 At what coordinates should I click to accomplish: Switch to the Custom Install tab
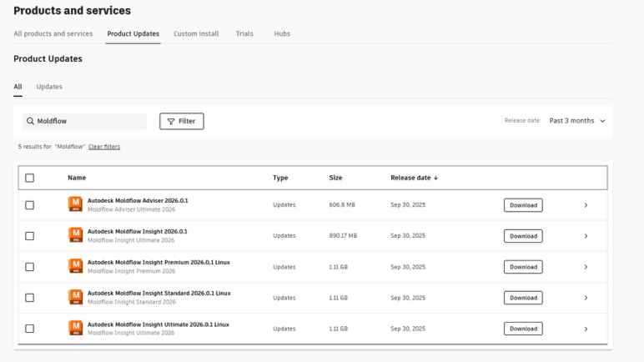coord(196,34)
